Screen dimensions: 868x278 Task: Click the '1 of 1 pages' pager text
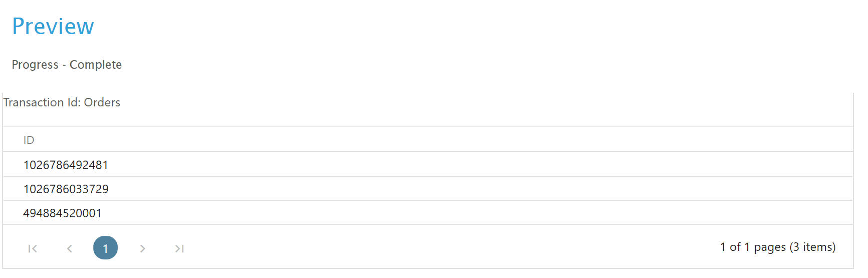753,247
